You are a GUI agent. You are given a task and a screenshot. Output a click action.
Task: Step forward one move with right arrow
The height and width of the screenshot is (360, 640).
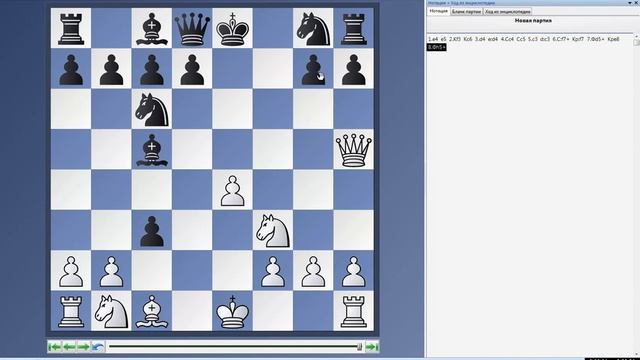pyautogui.click(x=83, y=347)
